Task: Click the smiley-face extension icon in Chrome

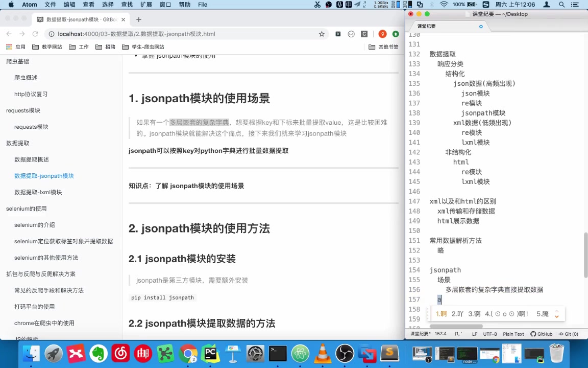Action: click(x=351, y=34)
